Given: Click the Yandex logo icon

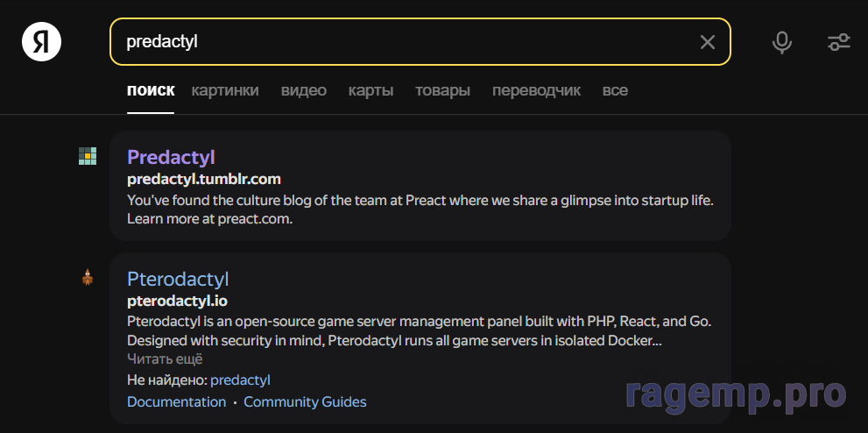Looking at the screenshot, I should 41,42.
